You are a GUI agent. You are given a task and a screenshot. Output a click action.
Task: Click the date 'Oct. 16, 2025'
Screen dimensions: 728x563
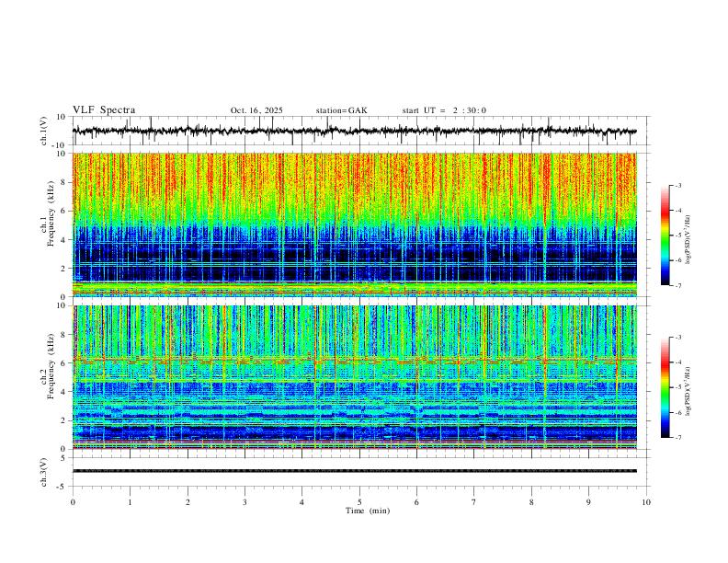pos(256,110)
